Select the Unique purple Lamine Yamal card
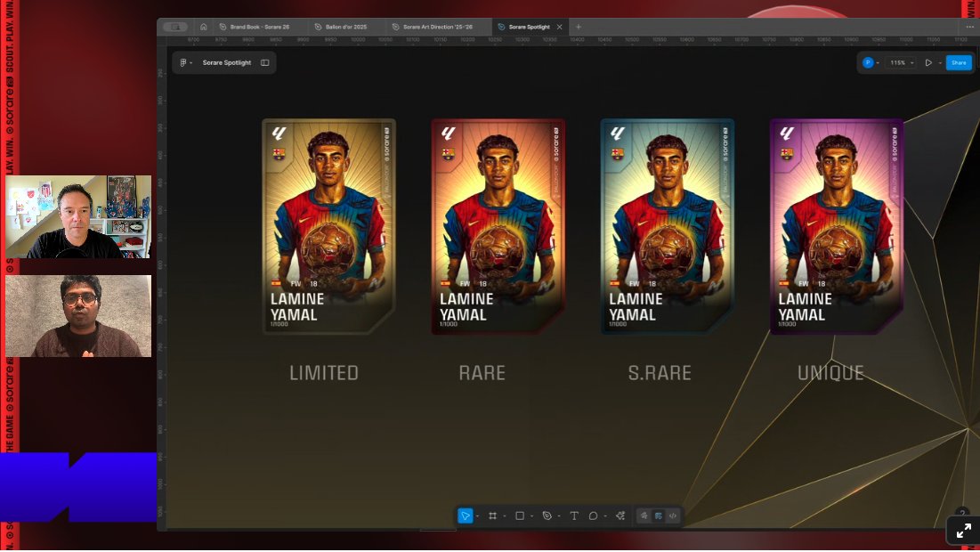Image resolution: width=980 pixels, height=552 pixels. pos(837,227)
